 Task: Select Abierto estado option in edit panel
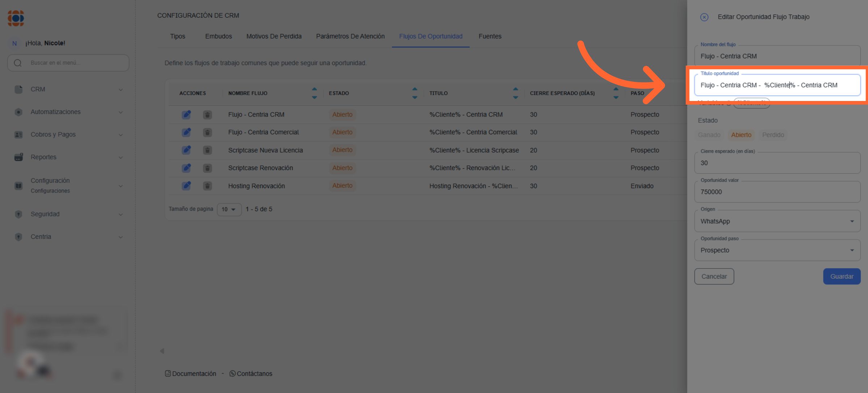(741, 135)
